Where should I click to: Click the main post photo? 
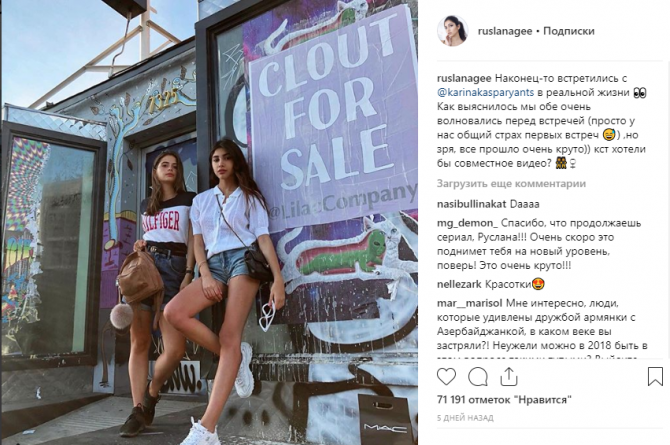(x=209, y=222)
